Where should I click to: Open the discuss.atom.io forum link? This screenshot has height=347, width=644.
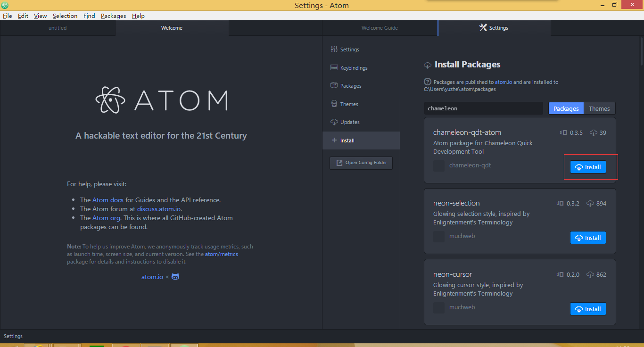click(159, 209)
